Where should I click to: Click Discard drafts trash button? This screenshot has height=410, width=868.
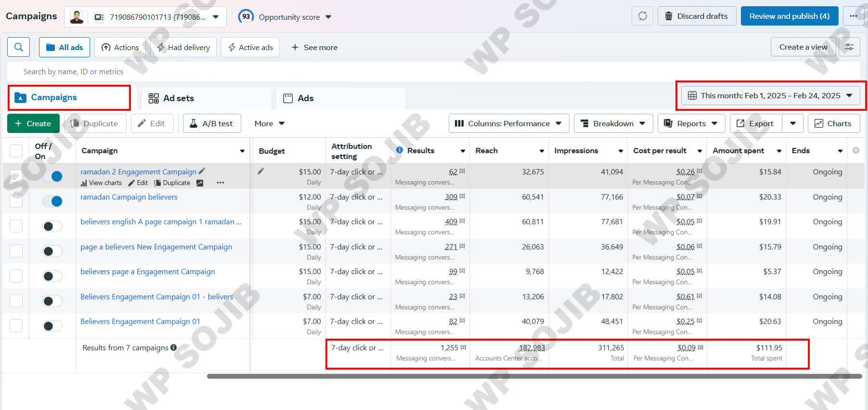[697, 16]
